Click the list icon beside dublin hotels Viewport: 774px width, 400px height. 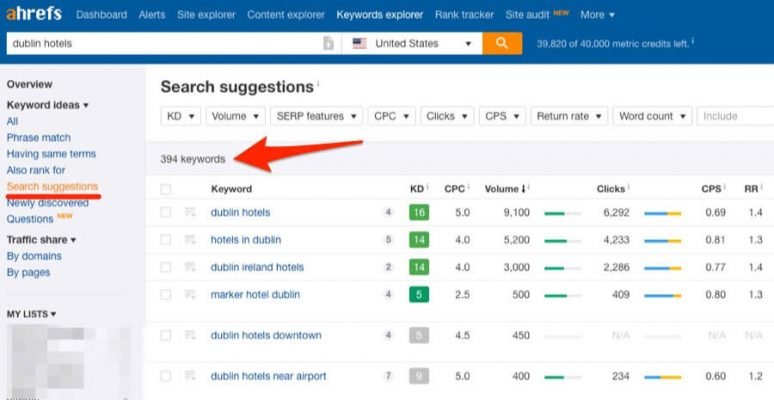(x=190, y=212)
